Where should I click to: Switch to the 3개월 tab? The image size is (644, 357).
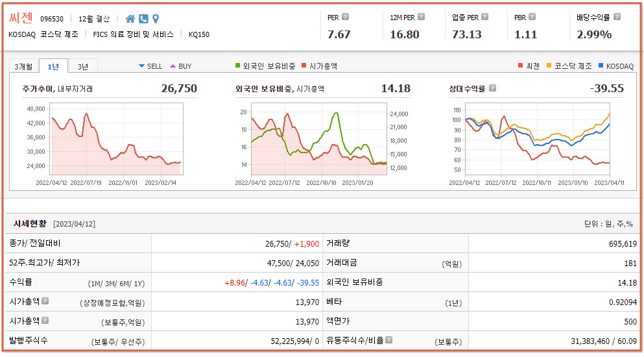point(23,67)
